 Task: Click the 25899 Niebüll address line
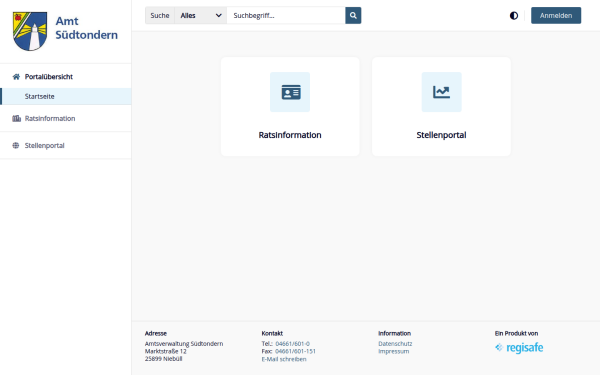[x=163, y=359]
